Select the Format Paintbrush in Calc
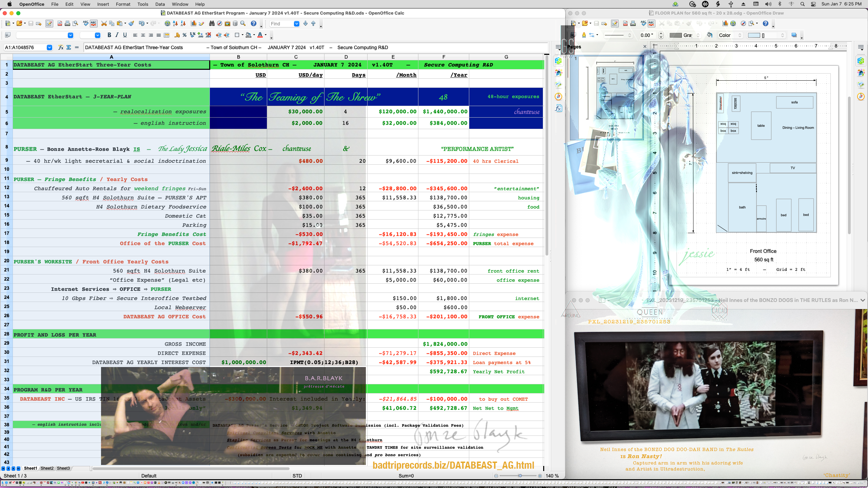 click(x=131, y=23)
